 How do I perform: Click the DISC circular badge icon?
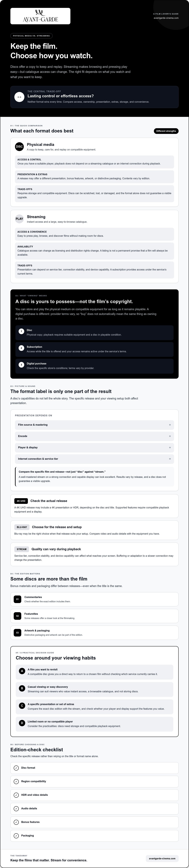click(20, 147)
